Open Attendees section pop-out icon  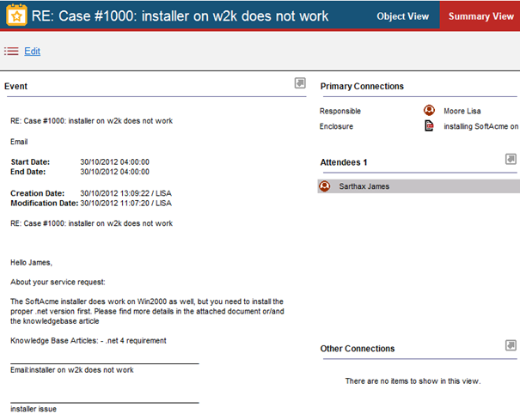(x=511, y=159)
